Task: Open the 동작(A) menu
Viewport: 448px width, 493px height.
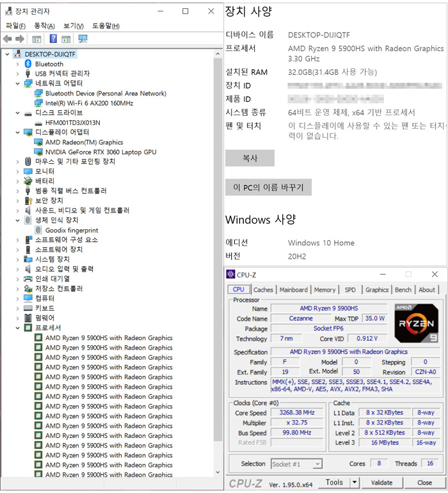Action: tap(44, 26)
